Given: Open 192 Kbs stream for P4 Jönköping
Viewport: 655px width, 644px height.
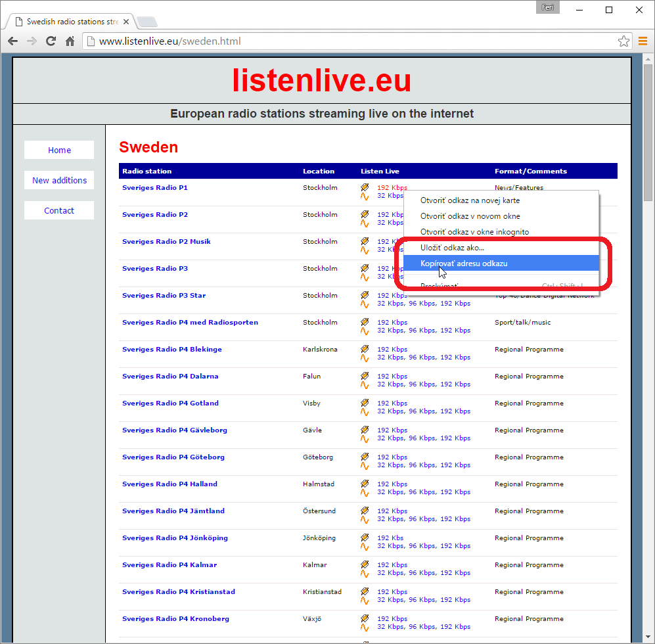Looking at the screenshot, I should point(390,538).
